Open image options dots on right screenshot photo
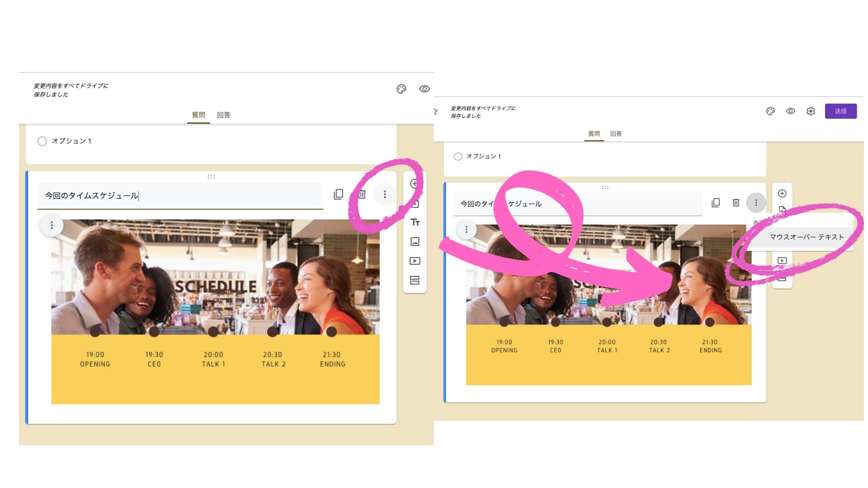Image resolution: width=868 pixels, height=488 pixels. pyautogui.click(x=467, y=230)
